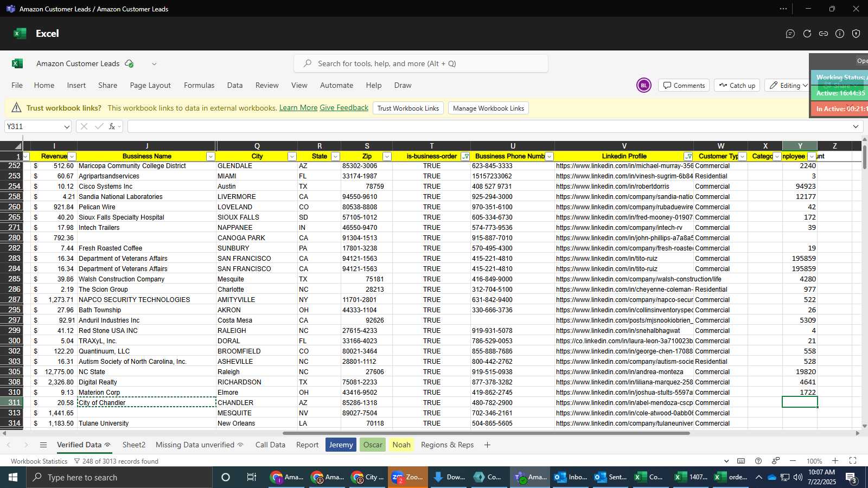Viewport: 868px width, 488px height.
Task: Switch to Missing Data unverified sheet
Action: coord(199,445)
